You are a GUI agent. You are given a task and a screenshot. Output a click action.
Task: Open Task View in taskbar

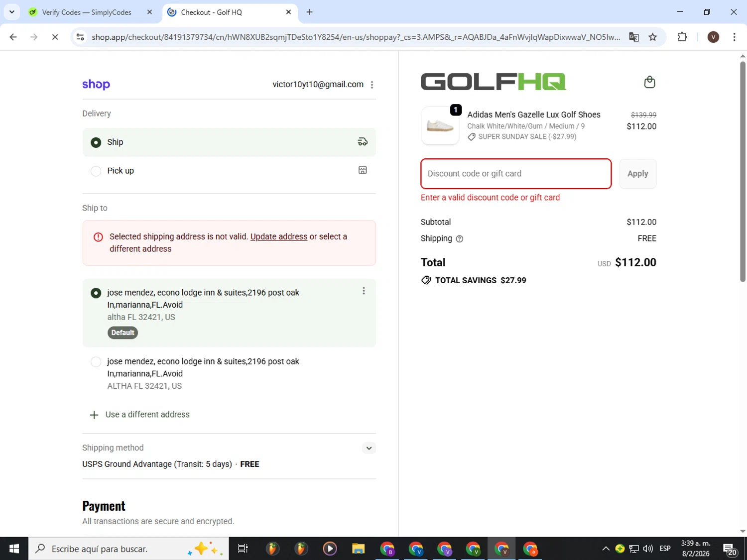point(243,549)
